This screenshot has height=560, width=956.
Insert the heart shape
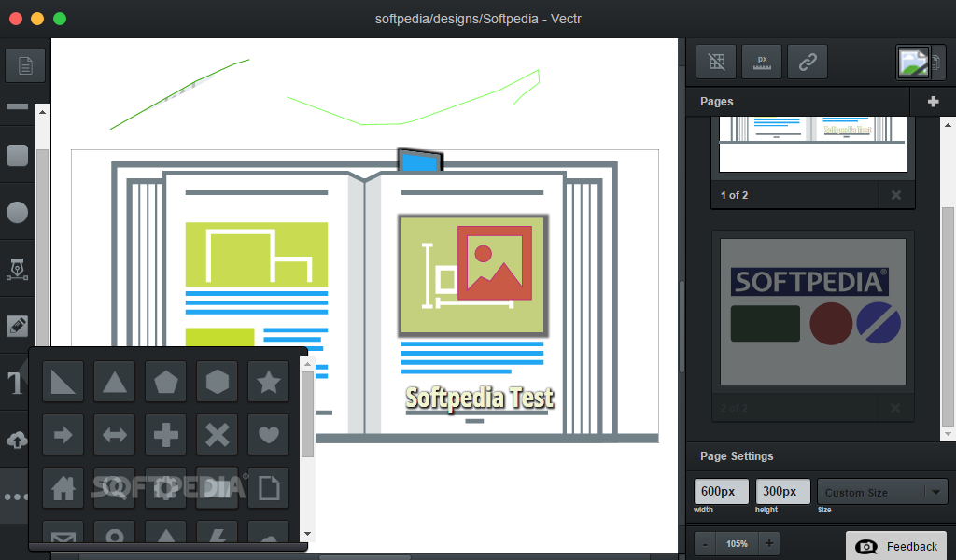[x=269, y=434]
